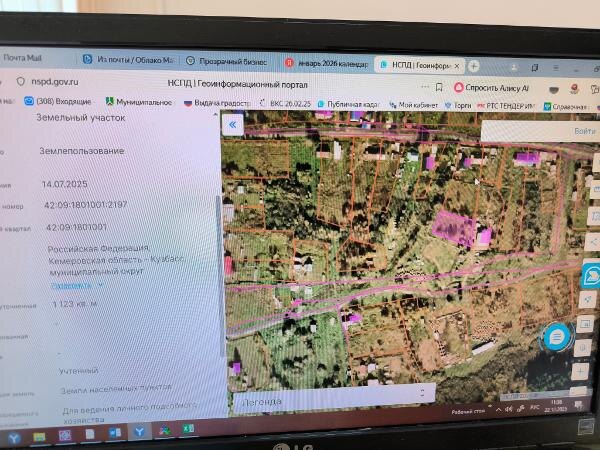Click the large magenta building on map
Screen dimensions: 600x450
453,228
